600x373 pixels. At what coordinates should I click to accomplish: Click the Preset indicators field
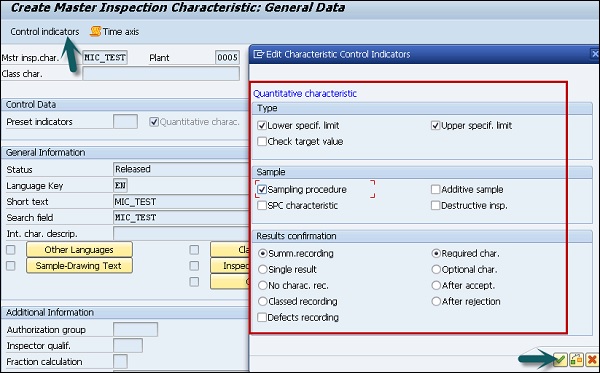(125, 122)
